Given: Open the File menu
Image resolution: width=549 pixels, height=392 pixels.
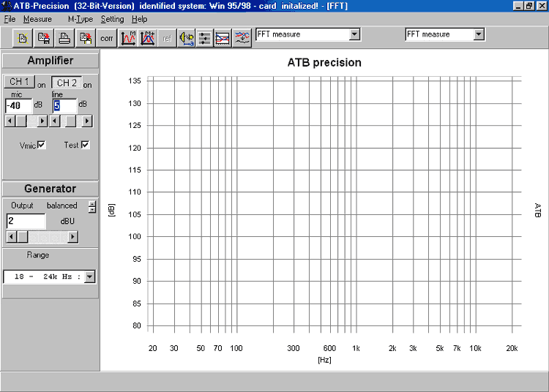Looking at the screenshot, I should click(10, 19).
